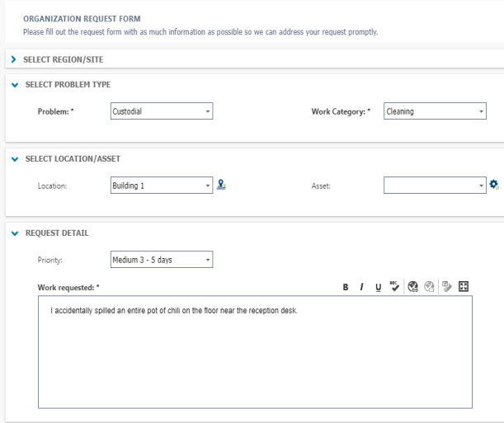Toggle full screen editor mode
The width and height of the screenshot is (504, 423).
coord(464,286)
